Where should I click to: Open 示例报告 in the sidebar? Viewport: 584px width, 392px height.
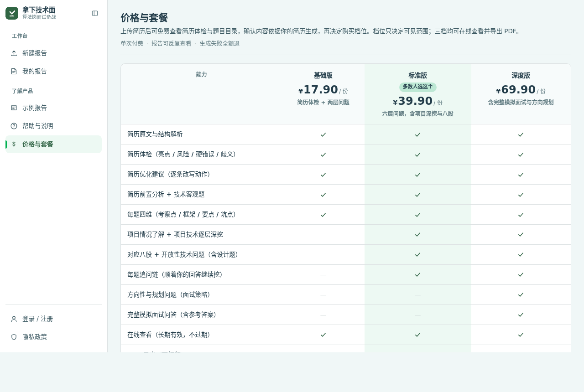pyautogui.click(x=53, y=108)
